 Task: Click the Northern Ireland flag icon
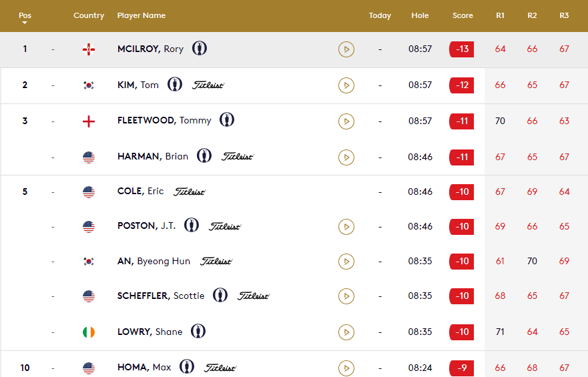click(89, 49)
